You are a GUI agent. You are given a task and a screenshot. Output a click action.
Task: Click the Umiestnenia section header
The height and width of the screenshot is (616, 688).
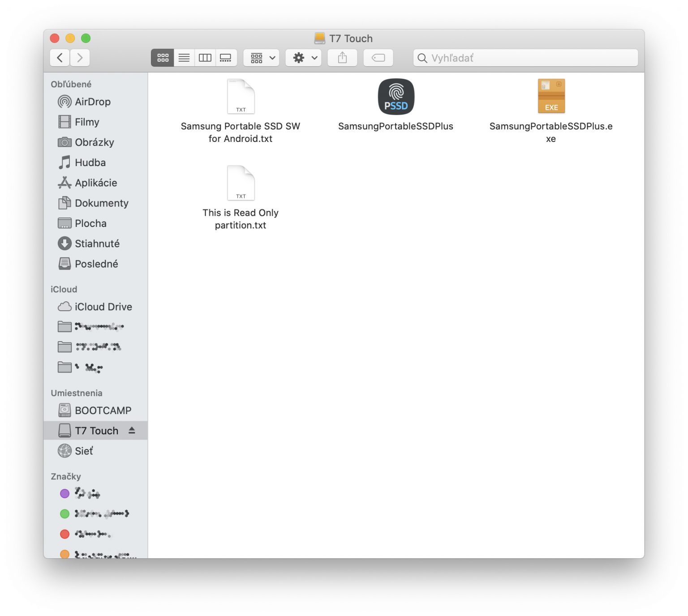[x=77, y=393]
